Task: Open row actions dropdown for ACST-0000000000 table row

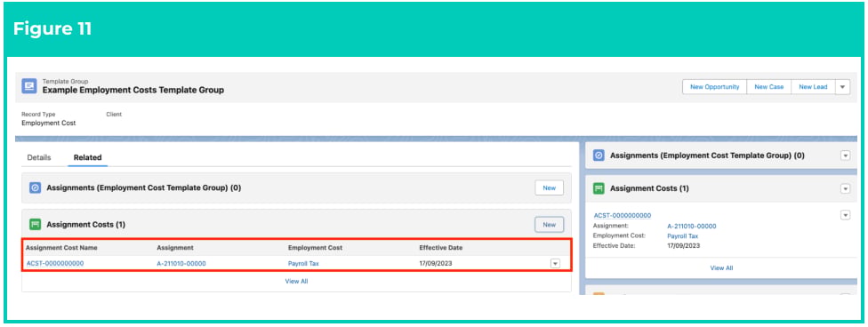Action: coord(555,263)
